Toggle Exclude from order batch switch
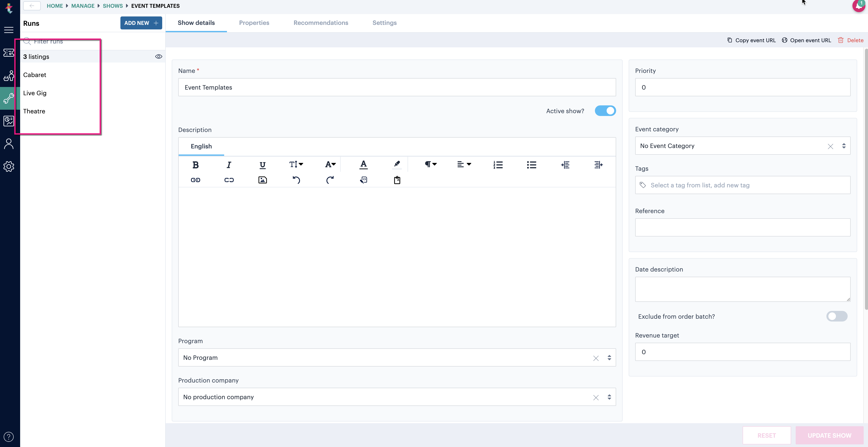The image size is (868, 447). [837, 316]
